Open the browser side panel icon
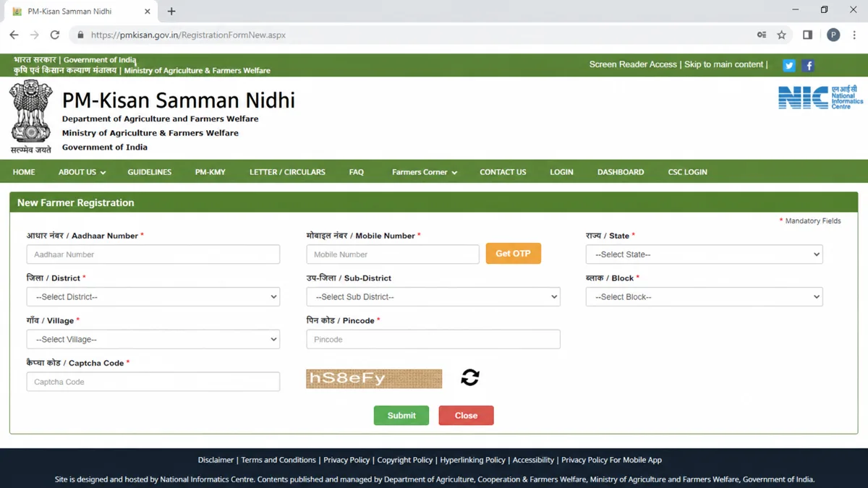 [807, 35]
